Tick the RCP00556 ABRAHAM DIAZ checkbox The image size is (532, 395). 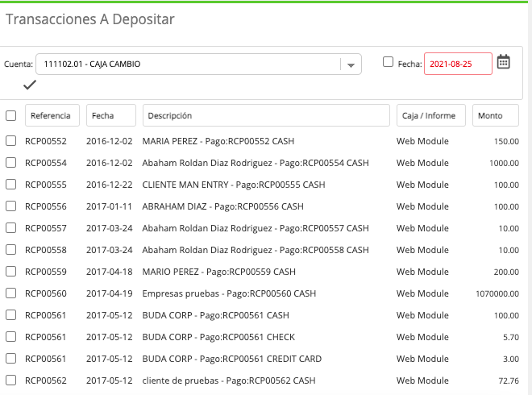10,206
